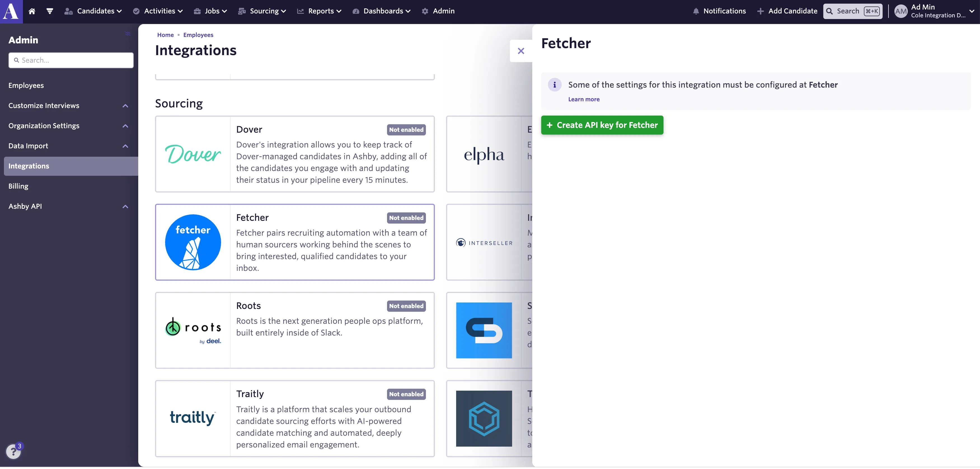Open the Activities dropdown menu

[158, 11]
